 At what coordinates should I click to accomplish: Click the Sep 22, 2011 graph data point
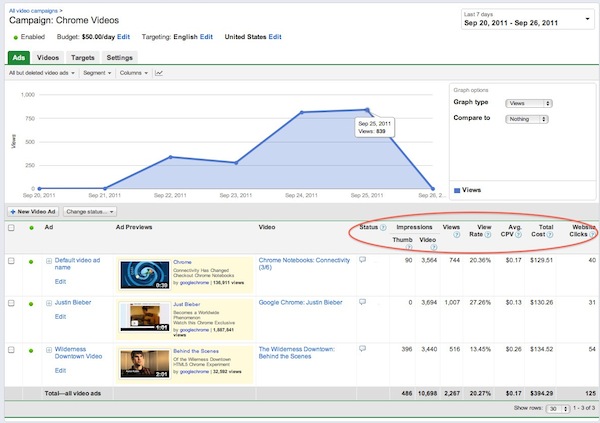click(170, 157)
